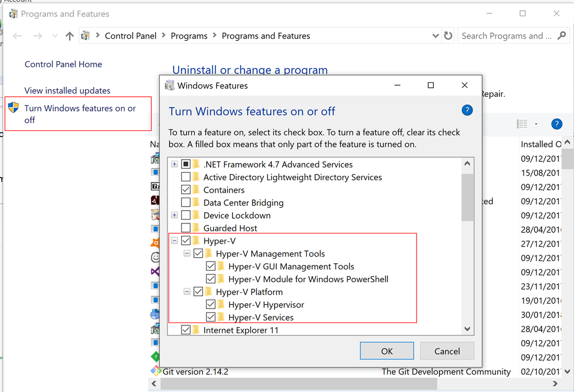574x392 pixels.
Task: Click the shield icon next to Turn Windows features
Action: point(13,108)
